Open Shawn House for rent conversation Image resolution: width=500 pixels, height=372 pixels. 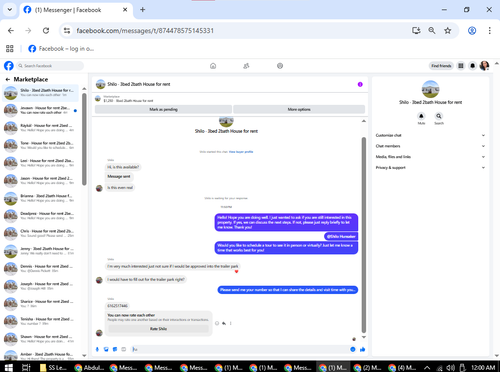pos(41,339)
